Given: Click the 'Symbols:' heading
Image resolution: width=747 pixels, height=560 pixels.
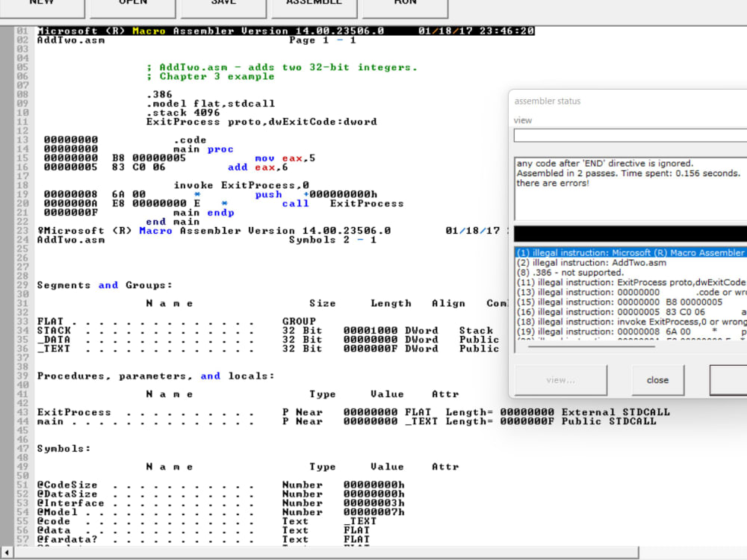Looking at the screenshot, I should click(63, 449).
